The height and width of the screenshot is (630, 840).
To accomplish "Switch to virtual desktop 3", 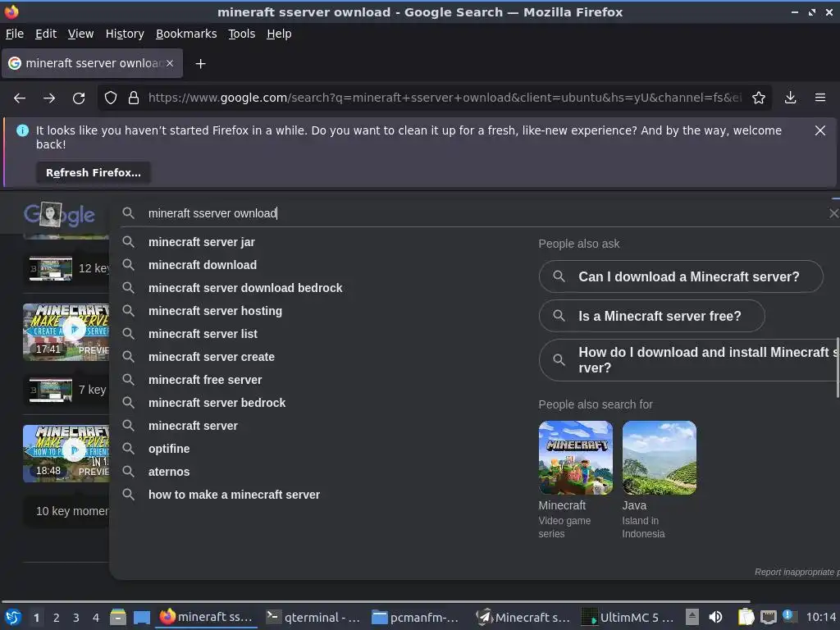I will pyautogui.click(x=75, y=618).
